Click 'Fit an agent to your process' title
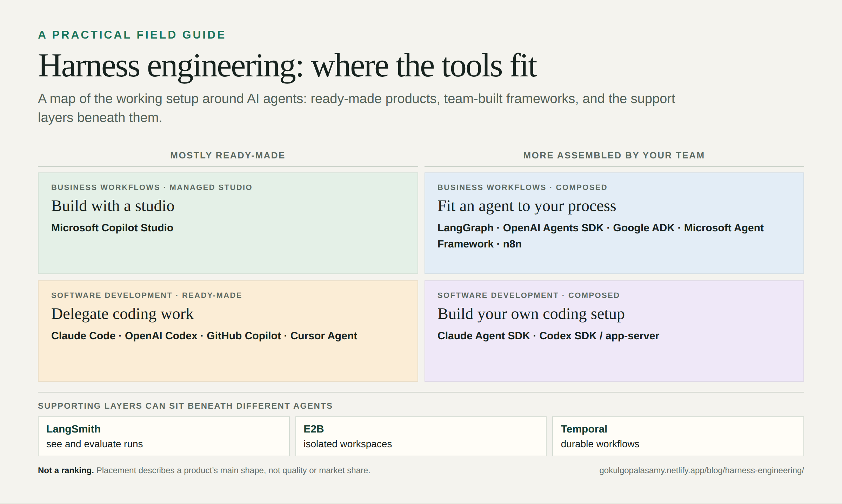Viewport: 842px width, 504px height. [x=527, y=206]
